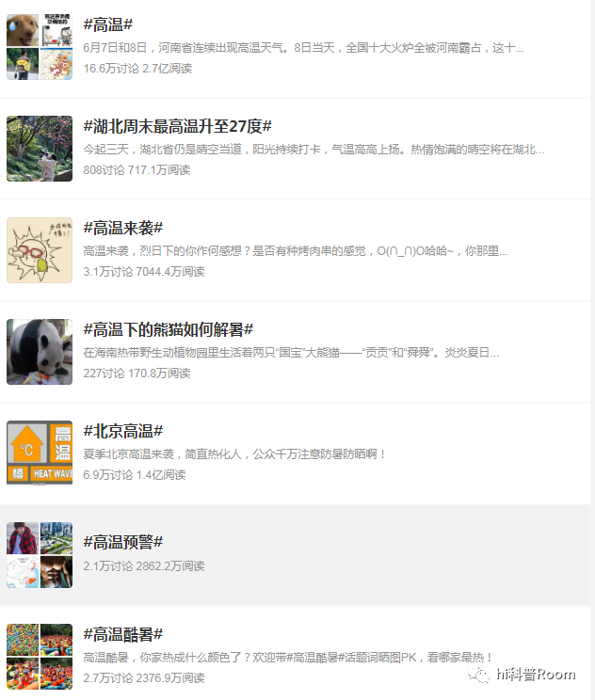This screenshot has height=700, width=595.
Task: Click the hi科普Room WeChat watermark icon
Action: [x=478, y=674]
